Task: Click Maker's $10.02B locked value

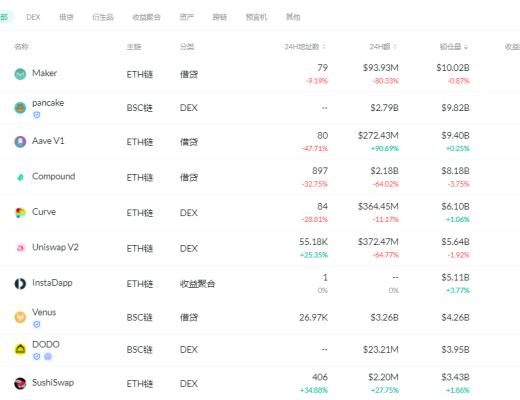Action: point(453,68)
